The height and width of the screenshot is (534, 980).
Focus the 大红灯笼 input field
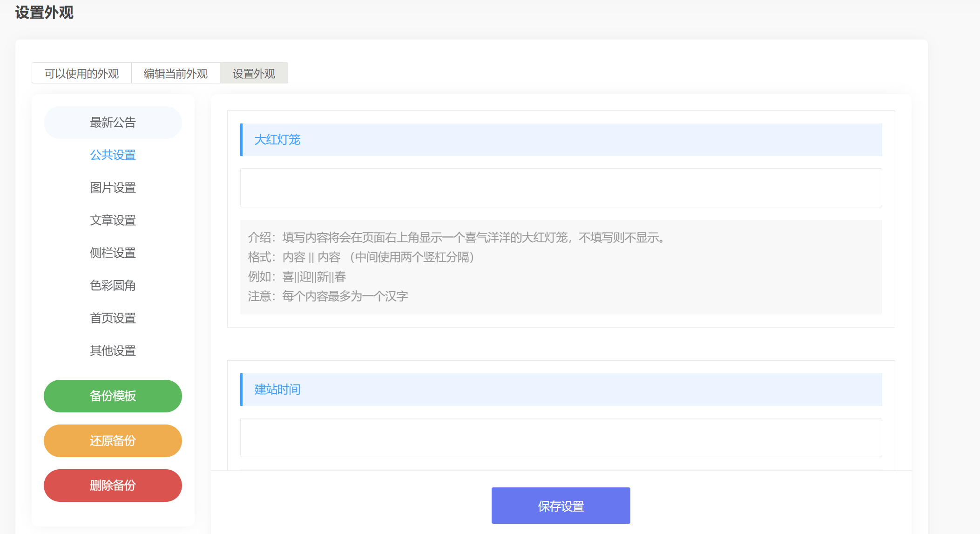tap(561, 188)
